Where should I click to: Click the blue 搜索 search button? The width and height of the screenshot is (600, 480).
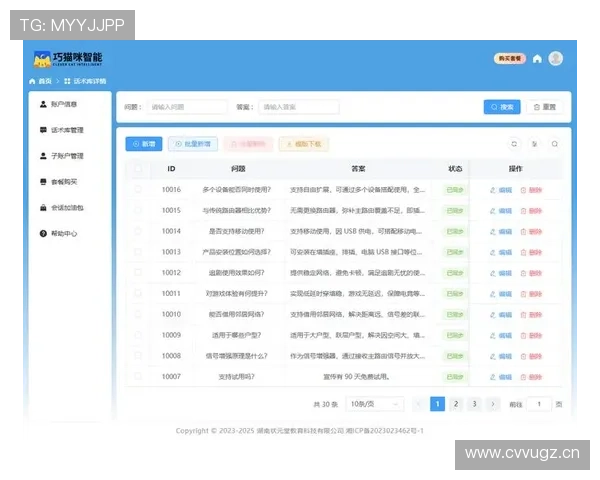pos(502,107)
